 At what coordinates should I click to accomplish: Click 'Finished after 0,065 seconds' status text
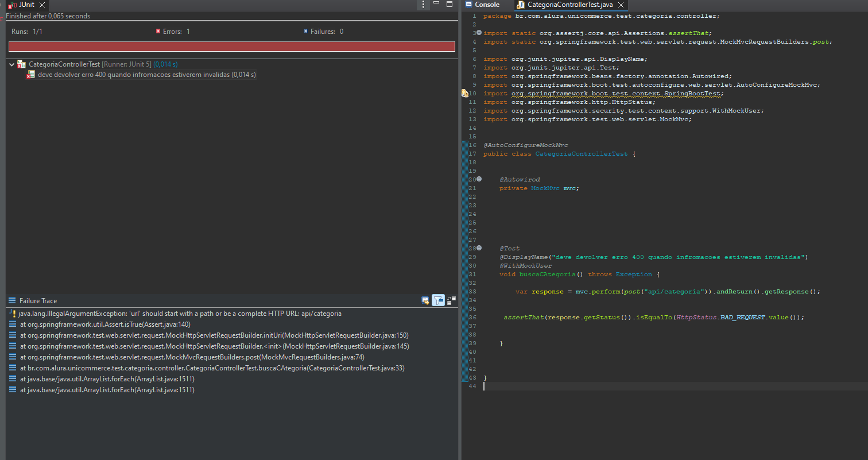48,16
